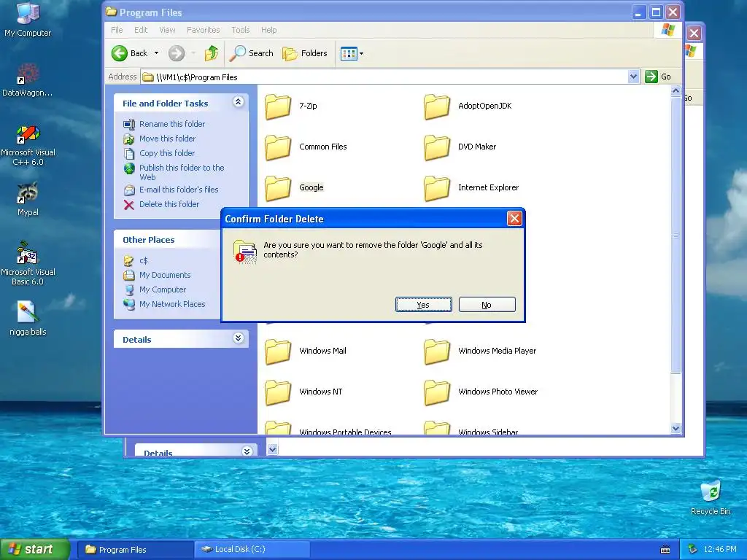The image size is (747, 560).
Task: Open the Back button history dropdown
Action: click(156, 53)
